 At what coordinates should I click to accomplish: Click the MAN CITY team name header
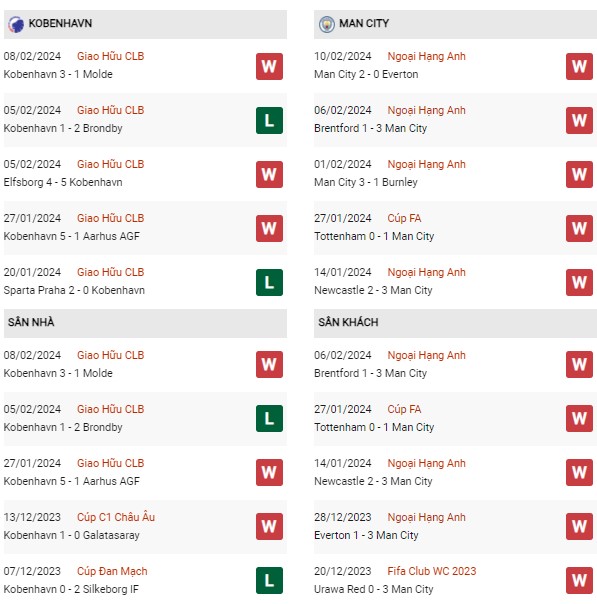[x=364, y=23]
